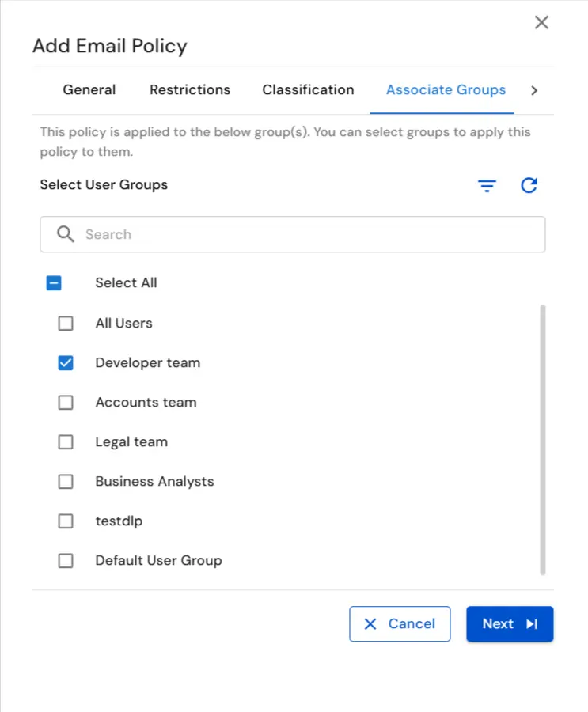Screen dimensions: 588x712
Task: Click inside the Search input field
Action: click(x=237, y=234)
